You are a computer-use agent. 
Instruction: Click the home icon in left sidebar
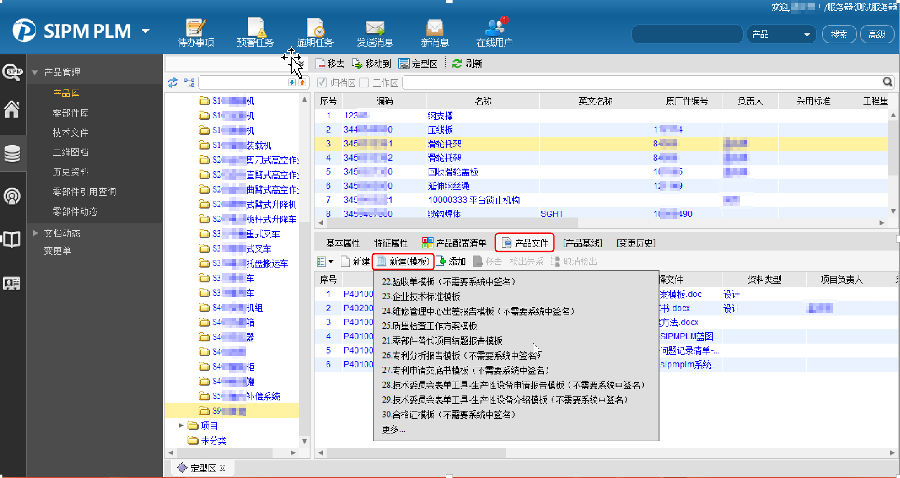(x=12, y=110)
